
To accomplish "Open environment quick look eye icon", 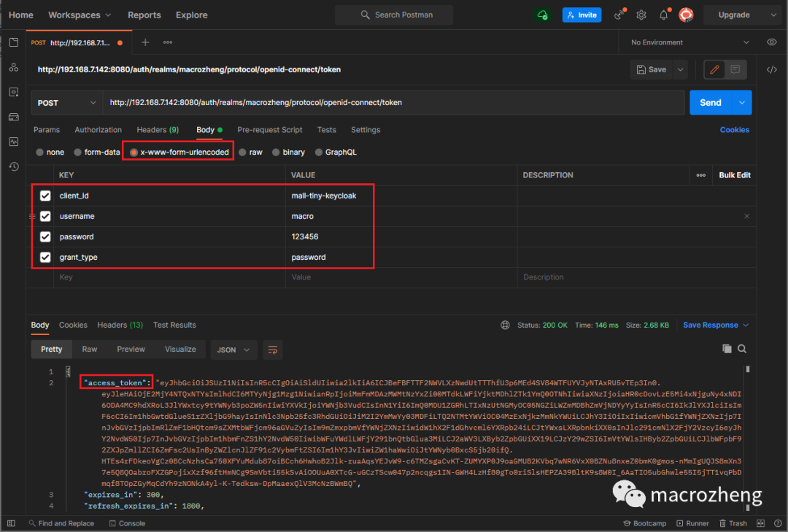I will coord(771,42).
